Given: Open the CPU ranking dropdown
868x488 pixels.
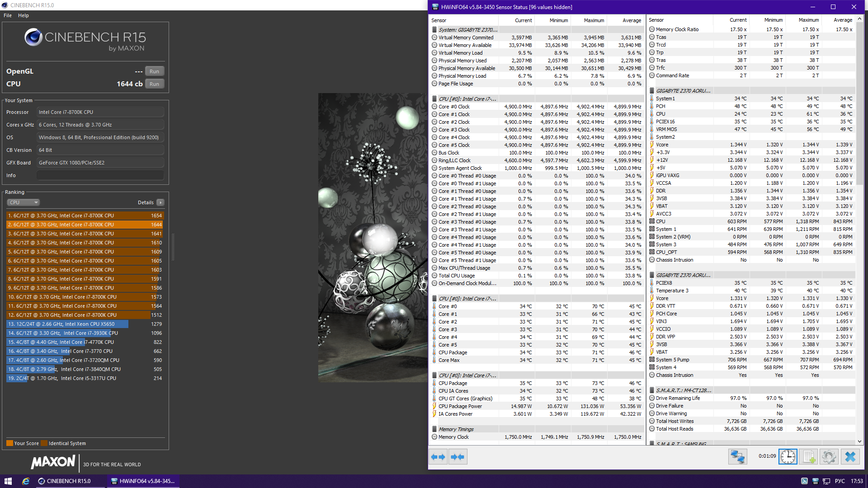Looking at the screenshot, I should point(24,202).
